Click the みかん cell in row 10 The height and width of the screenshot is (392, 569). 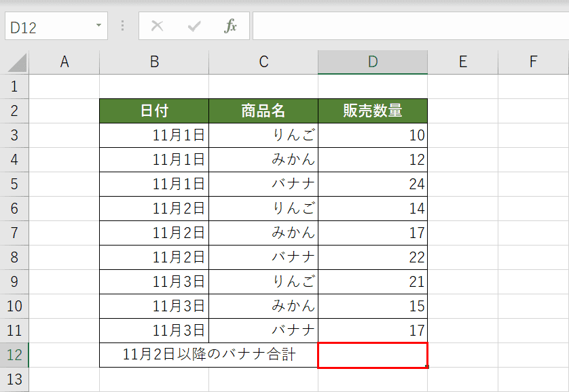(x=263, y=306)
